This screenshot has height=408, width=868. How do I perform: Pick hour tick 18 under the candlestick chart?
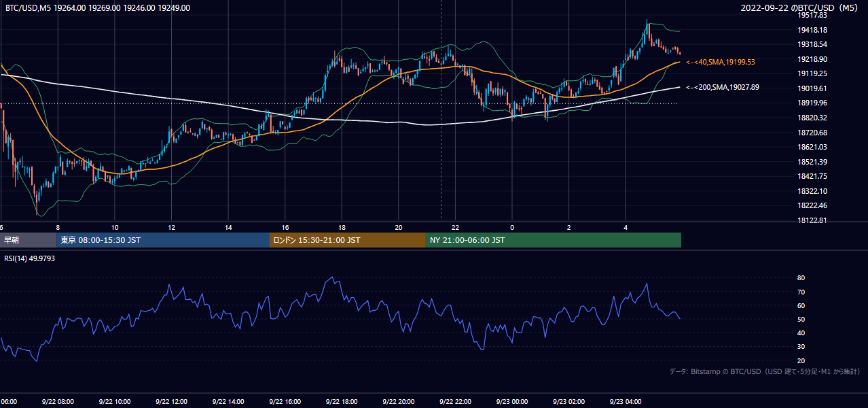pyautogui.click(x=342, y=228)
